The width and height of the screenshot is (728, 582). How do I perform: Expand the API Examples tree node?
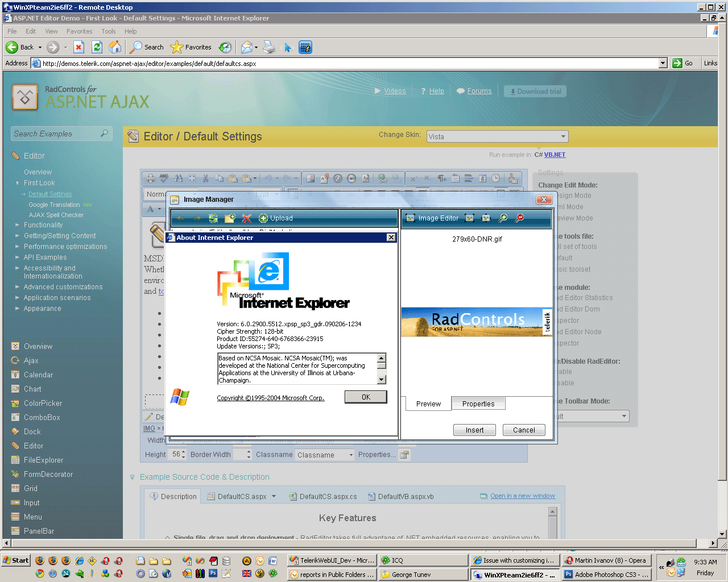pyautogui.click(x=17, y=257)
